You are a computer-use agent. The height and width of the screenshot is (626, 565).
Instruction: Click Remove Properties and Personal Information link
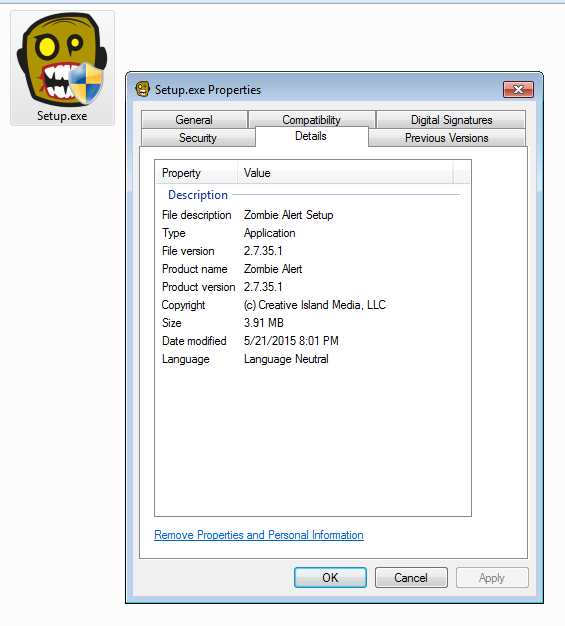(x=259, y=535)
